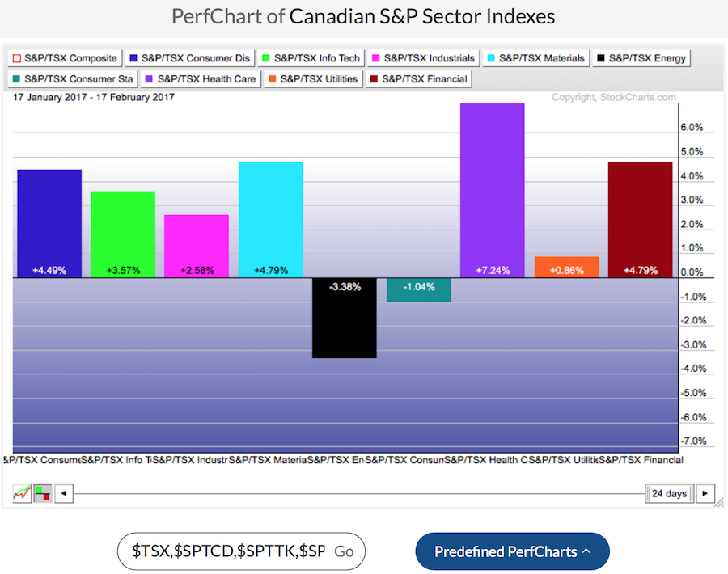Toggle S&P/TSX Energy legend button

click(643, 58)
